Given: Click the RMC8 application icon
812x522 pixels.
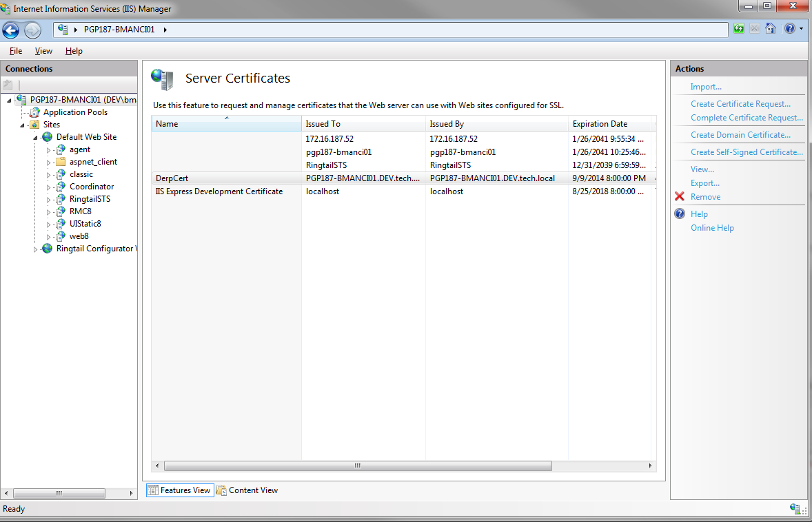Looking at the screenshot, I should click(x=61, y=211).
